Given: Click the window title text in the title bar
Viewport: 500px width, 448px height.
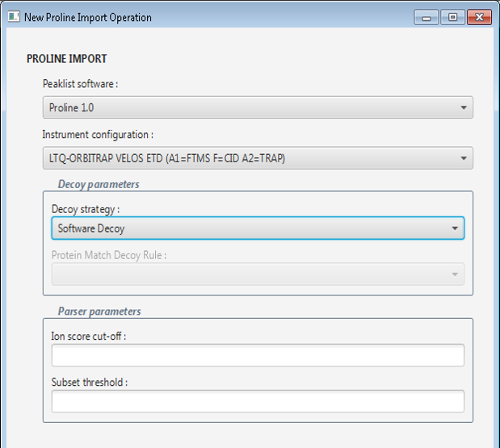Looking at the screenshot, I should click(x=88, y=17).
